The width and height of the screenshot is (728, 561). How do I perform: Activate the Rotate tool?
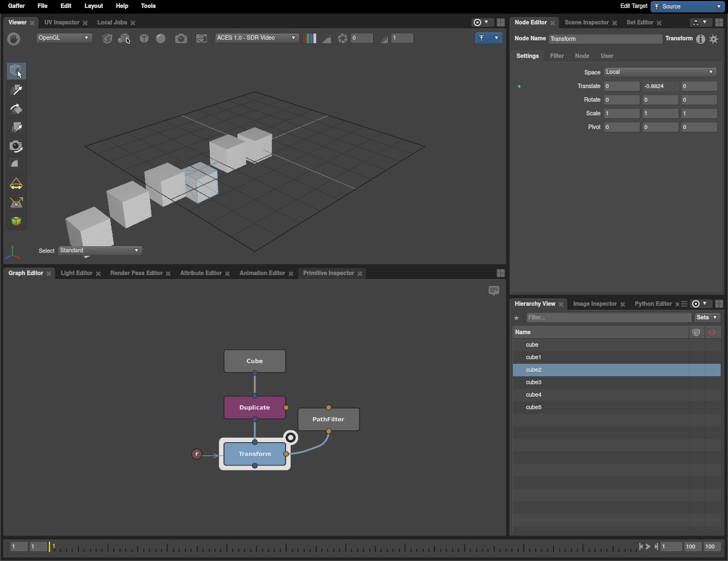coord(16,109)
